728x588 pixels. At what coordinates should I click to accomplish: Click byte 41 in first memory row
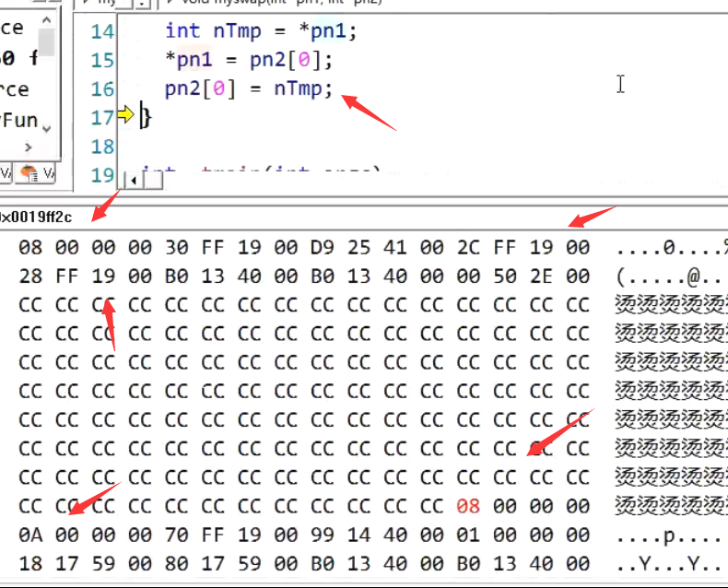[395, 248]
